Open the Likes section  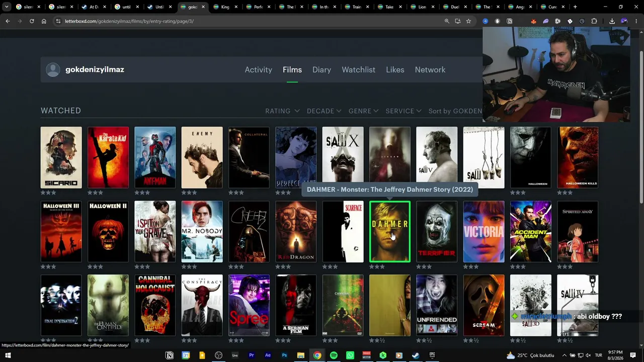click(395, 70)
